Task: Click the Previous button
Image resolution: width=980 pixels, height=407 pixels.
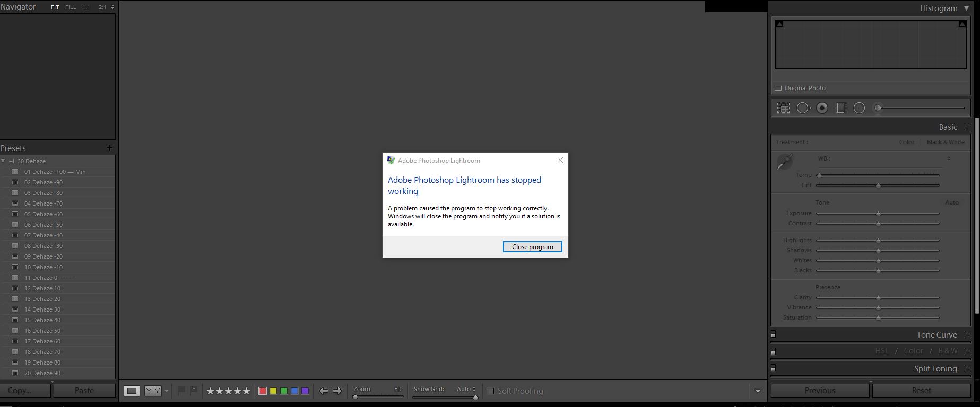Action: coord(820,391)
